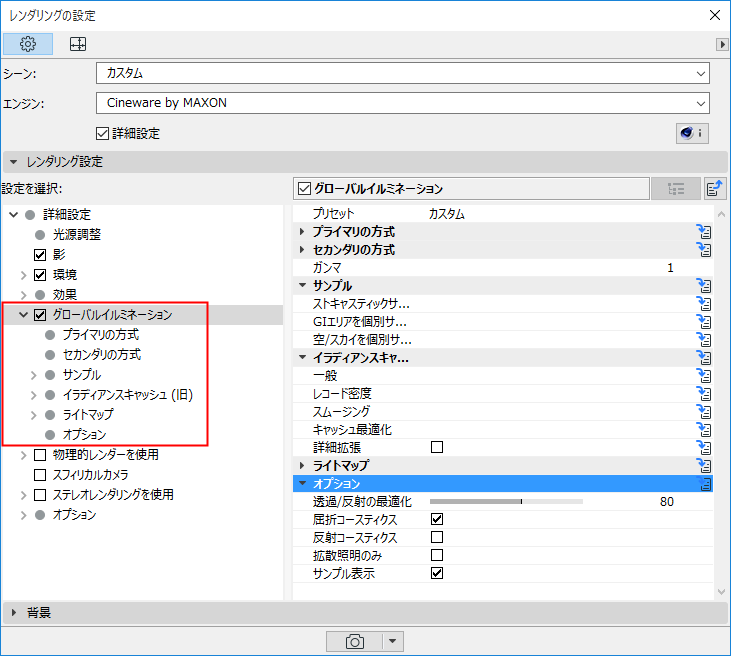
Task: Click the disabled tree view icon in header
Action: click(676, 188)
